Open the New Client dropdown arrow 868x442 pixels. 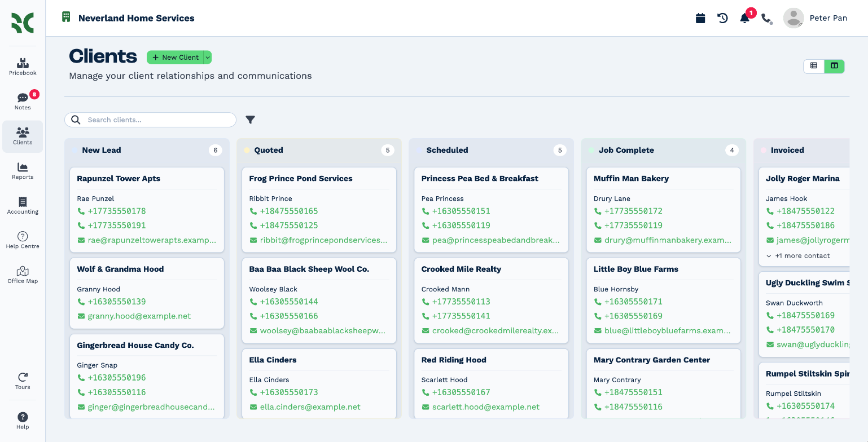[x=208, y=58]
